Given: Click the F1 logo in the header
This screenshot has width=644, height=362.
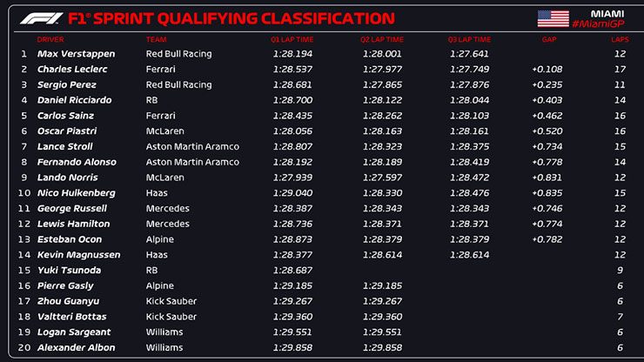Looking at the screenshot, I should click(37, 17).
